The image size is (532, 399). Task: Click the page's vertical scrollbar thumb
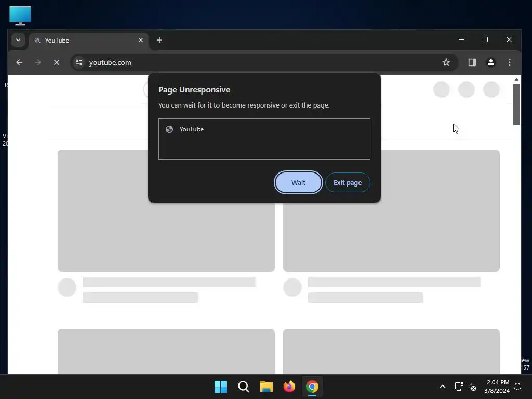point(516,104)
